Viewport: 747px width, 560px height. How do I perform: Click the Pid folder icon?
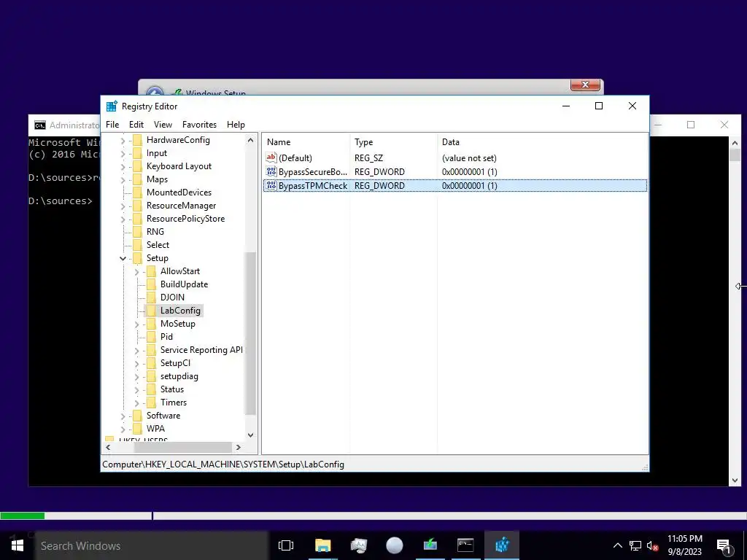(x=152, y=337)
